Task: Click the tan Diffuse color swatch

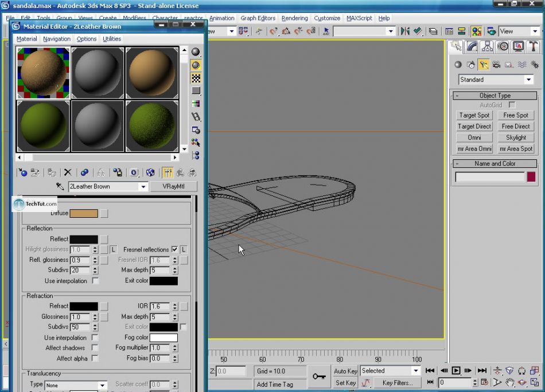Action: (x=84, y=213)
